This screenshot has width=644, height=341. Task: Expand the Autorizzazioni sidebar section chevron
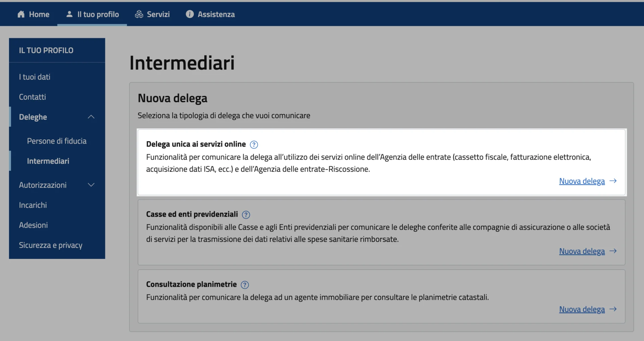tap(91, 185)
